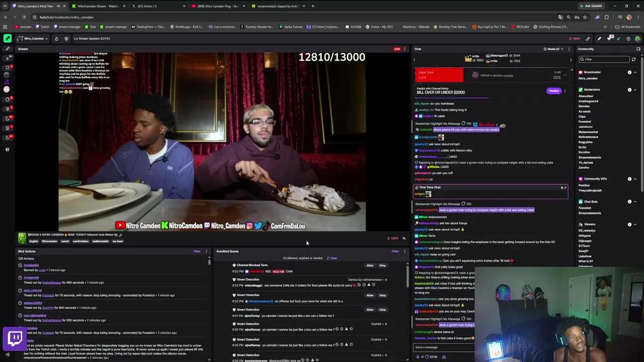Click the ban icon on miscobuggz message
Screen dimensions: 644x362
point(359,285)
